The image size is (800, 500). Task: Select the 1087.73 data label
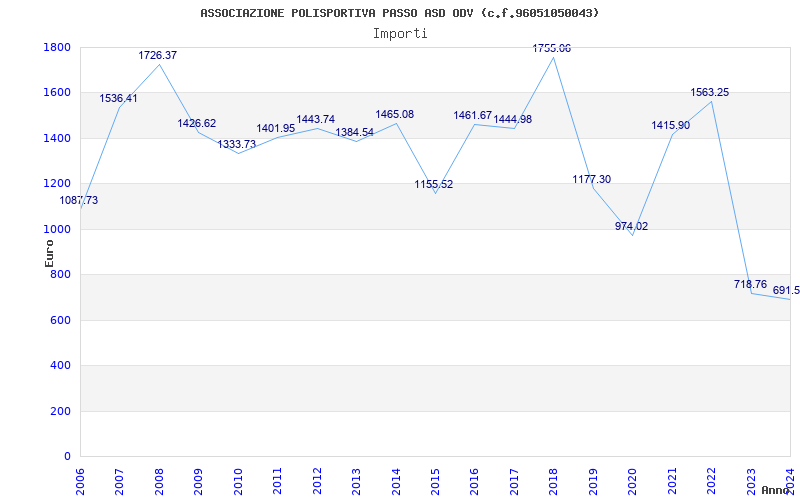(79, 201)
